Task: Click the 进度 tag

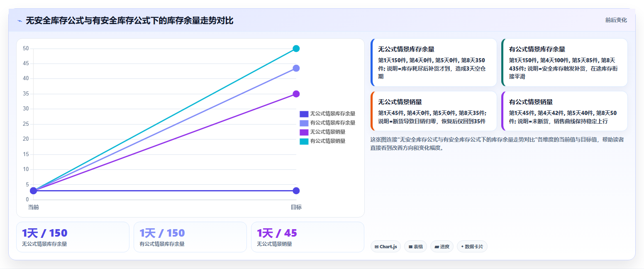Action: [x=442, y=247]
